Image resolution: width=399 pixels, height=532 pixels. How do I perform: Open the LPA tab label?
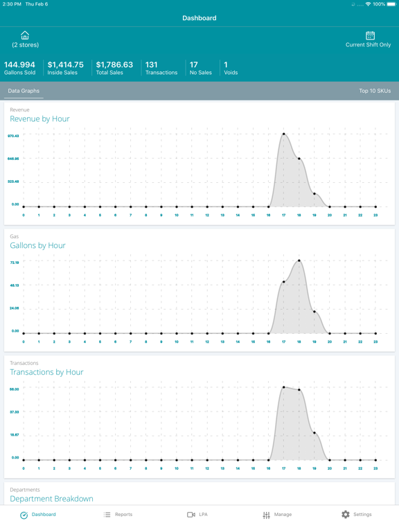tap(203, 515)
